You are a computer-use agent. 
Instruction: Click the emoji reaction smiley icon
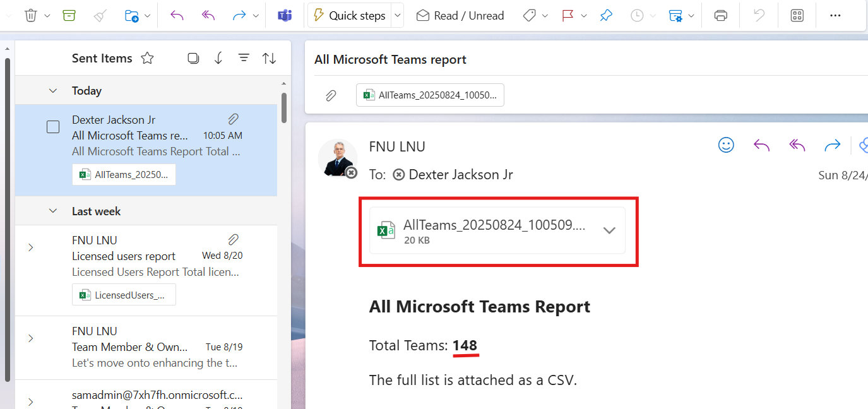coord(726,146)
